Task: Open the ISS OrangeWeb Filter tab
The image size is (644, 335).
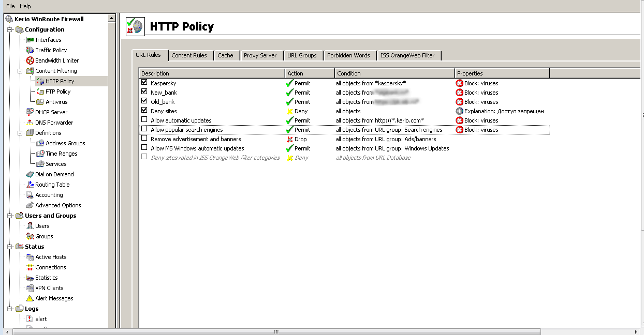Action: point(408,55)
